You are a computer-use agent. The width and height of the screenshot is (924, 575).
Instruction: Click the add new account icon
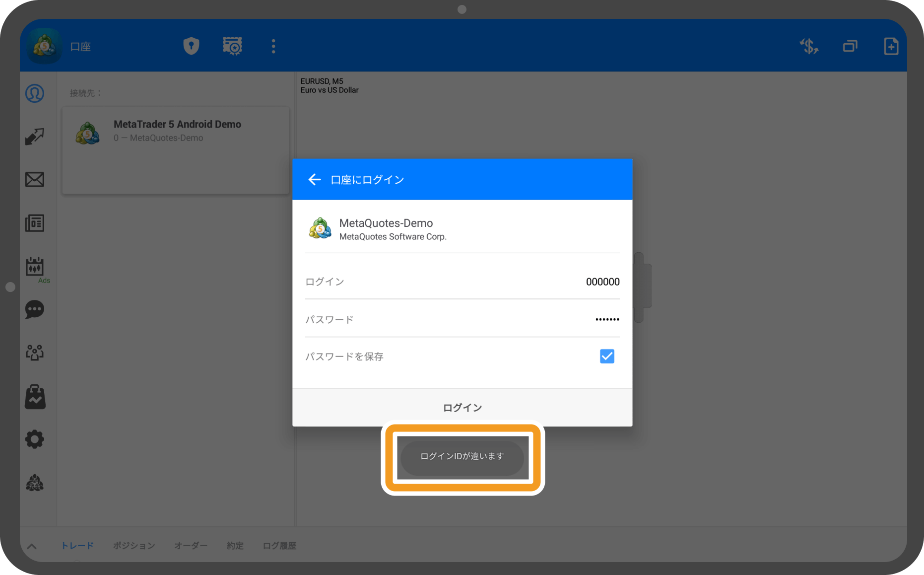(x=891, y=46)
